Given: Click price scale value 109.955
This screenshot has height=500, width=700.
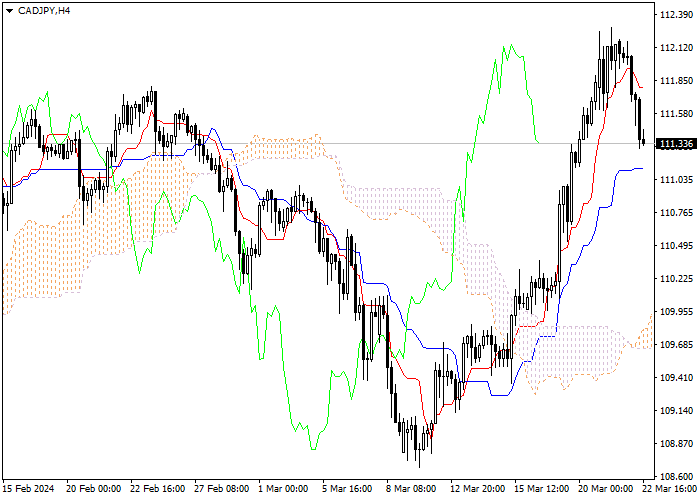Looking at the screenshot, I should point(676,312).
